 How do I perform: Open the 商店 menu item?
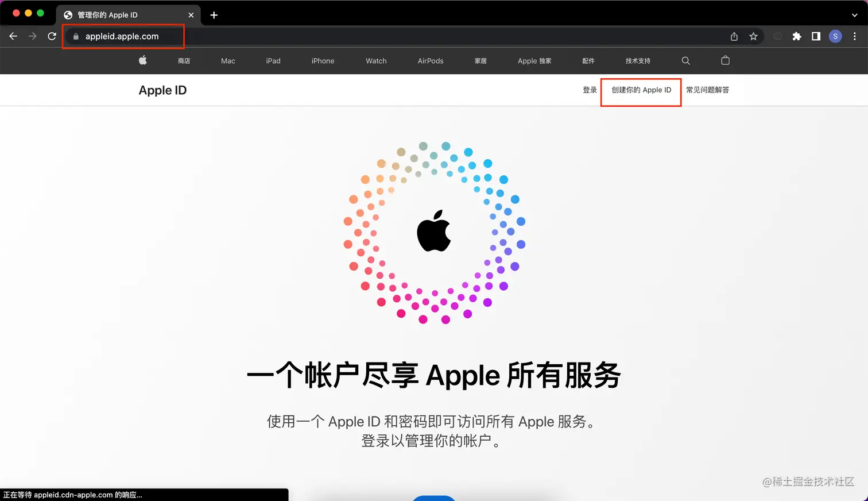click(184, 61)
